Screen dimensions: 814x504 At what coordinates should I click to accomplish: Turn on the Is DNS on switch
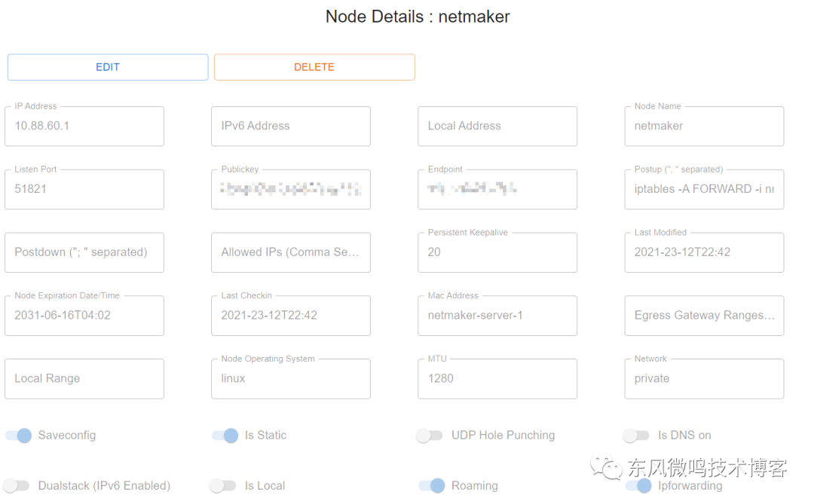636,435
